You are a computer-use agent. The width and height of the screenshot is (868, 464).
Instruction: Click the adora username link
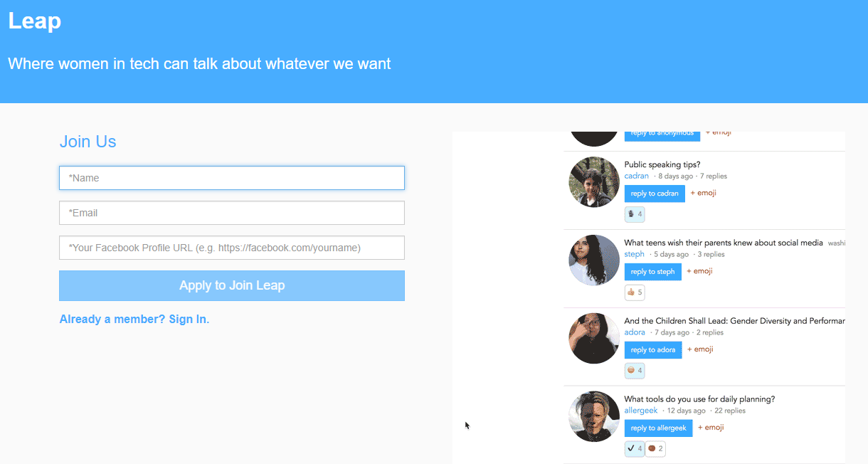[635, 332]
